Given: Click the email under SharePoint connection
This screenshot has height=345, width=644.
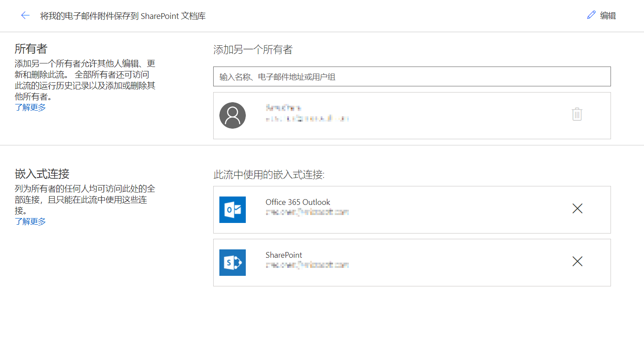Looking at the screenshot, I should (x=307, y=265).
